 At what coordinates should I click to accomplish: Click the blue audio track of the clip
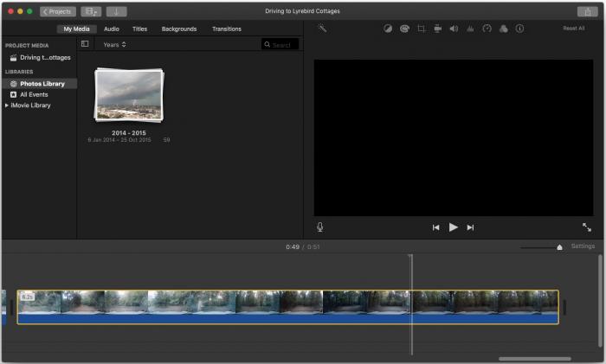pyautogui.click(x=288, y=319)
